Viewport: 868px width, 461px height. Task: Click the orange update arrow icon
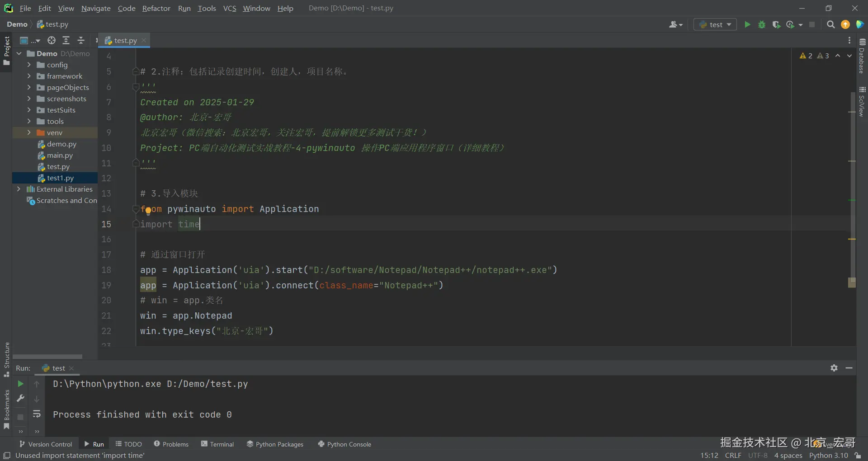point(845,24)
